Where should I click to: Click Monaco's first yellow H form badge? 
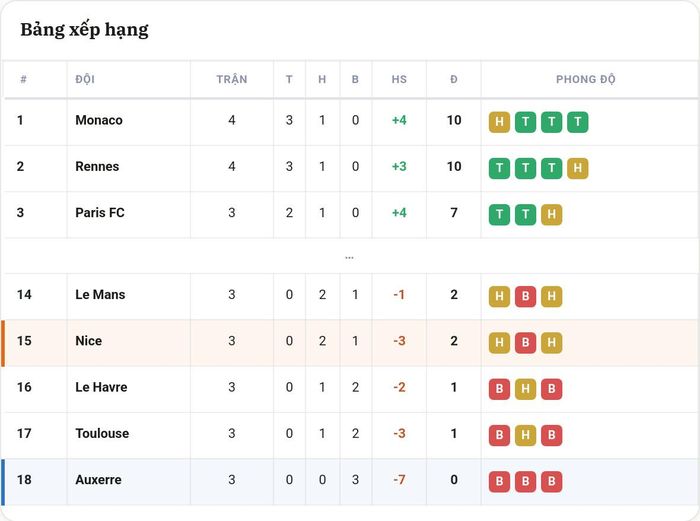point(499,122)
